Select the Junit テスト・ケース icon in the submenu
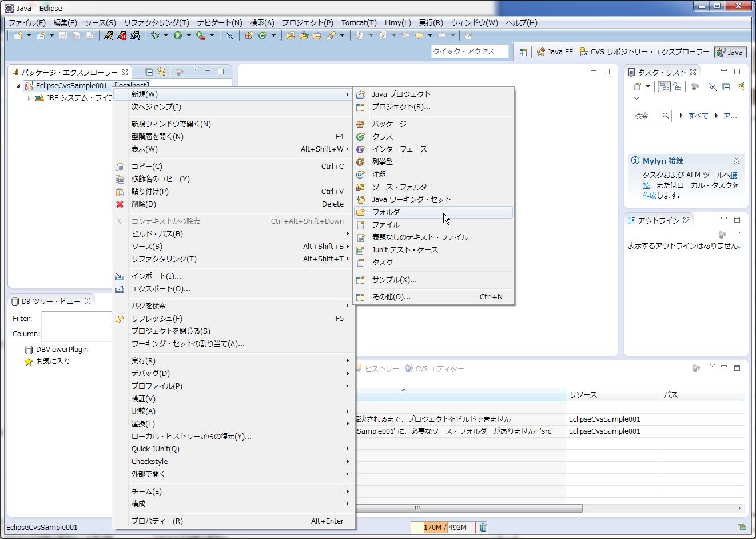Image resolution: width=756 pixels, height=539 pixels. coord(360,249)
